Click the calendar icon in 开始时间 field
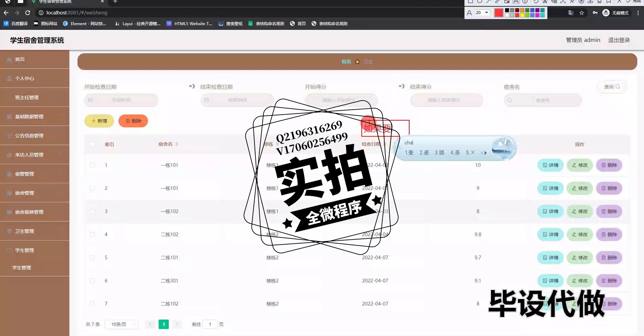Screen dimensions: 644x336 (x=90, y=100)
